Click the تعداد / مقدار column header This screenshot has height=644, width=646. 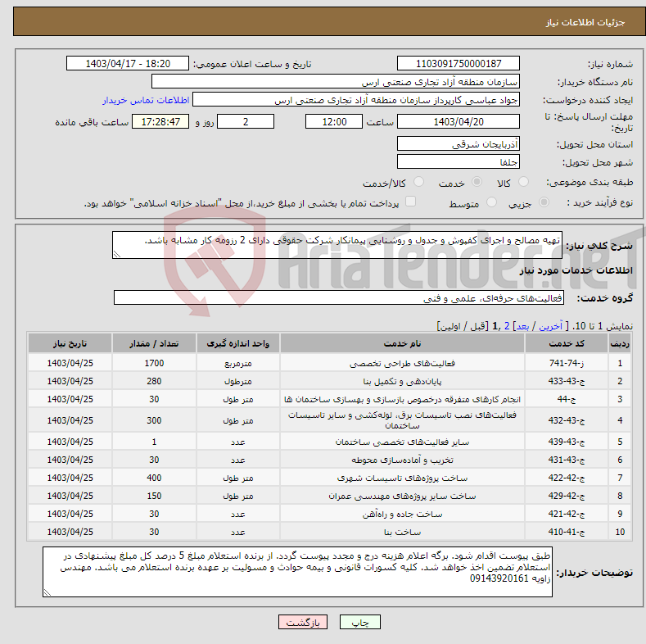click(x=154, y=343)
